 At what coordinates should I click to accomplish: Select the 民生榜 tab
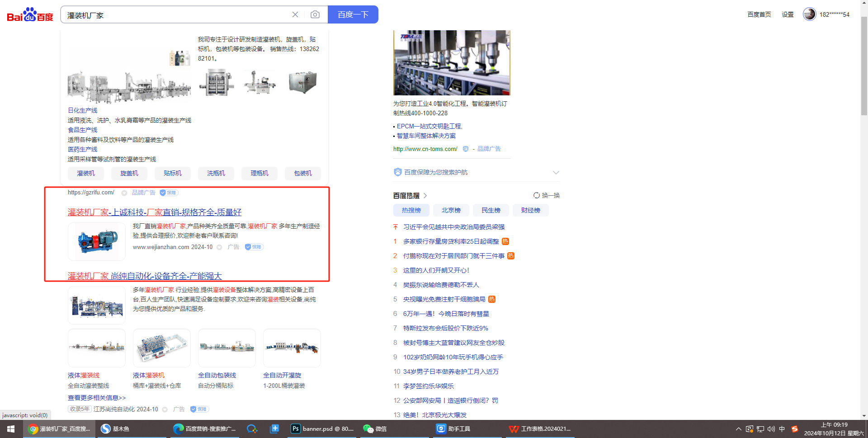point(491,210)
